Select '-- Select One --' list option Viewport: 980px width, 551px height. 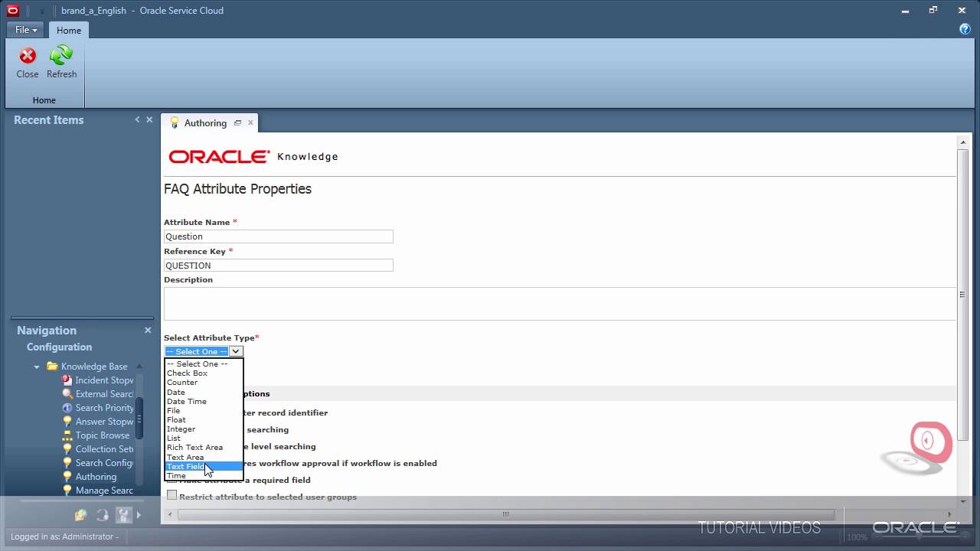(204, 364)
